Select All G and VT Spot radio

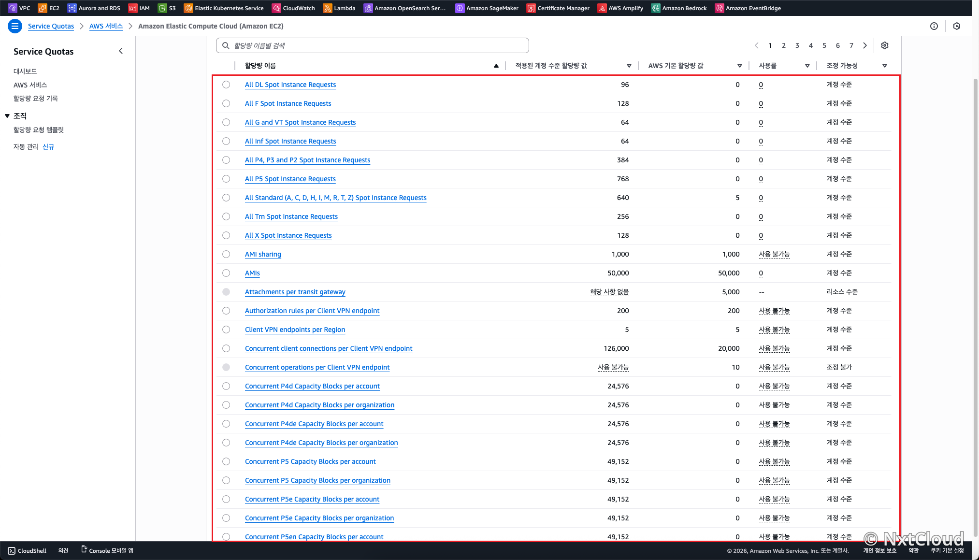coord(226,122)
